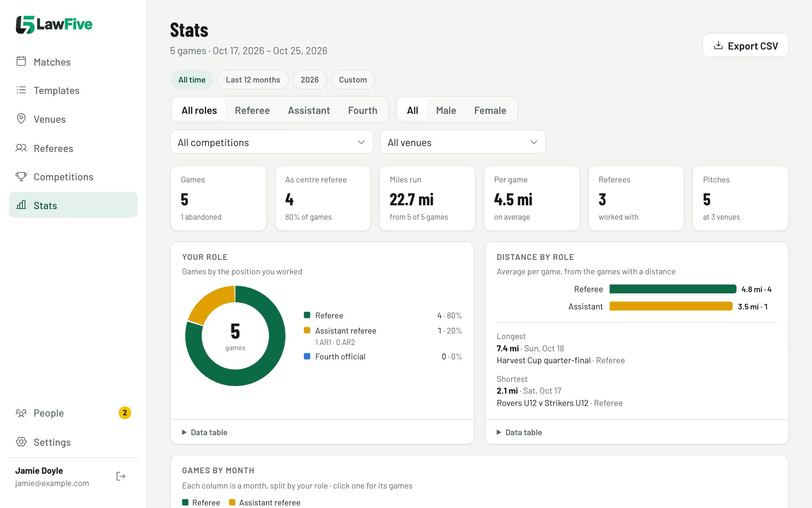Click the sign out icon beside Jamie Doyle
Viewport: 812px width, 508px height.
click(x=121, y=476)
